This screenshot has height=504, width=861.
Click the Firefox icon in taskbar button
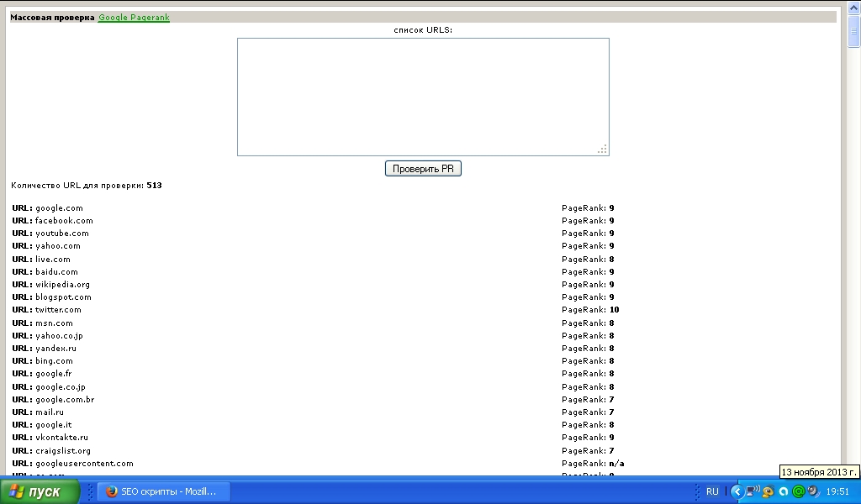(x=112, y=491)
